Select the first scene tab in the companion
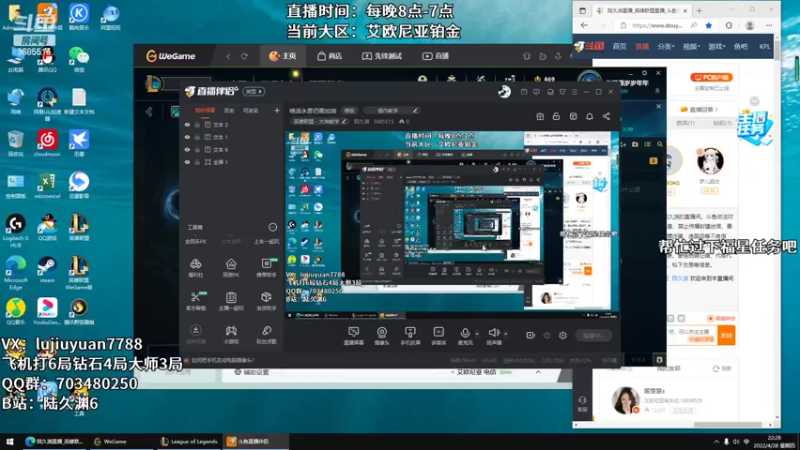This screenshot has width=800, height=450. [205, 110]
